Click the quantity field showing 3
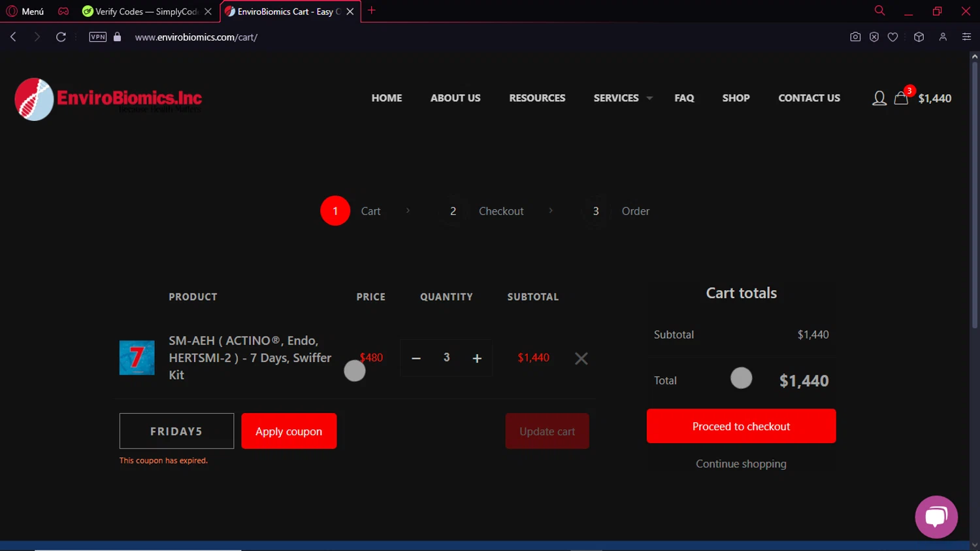 click(x=447, y=358)
